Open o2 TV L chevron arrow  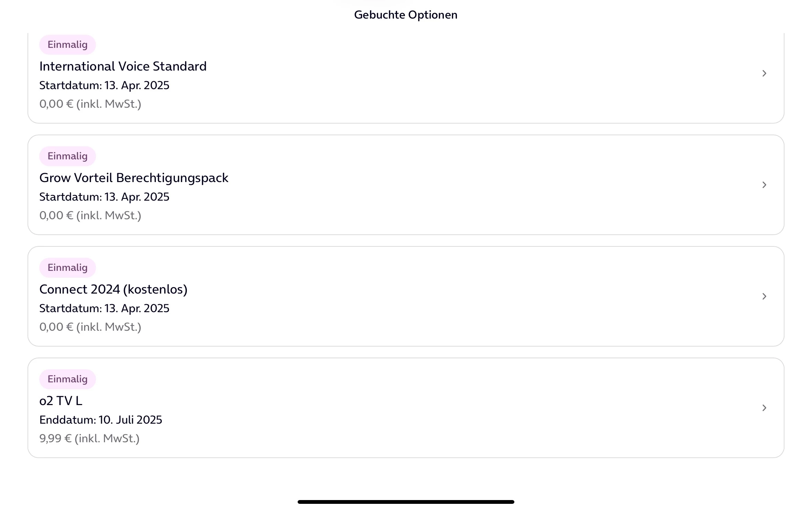[764, 408]
